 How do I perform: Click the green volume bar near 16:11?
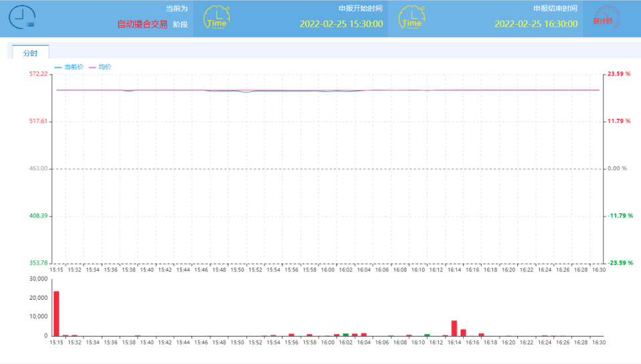pos(427,335)
